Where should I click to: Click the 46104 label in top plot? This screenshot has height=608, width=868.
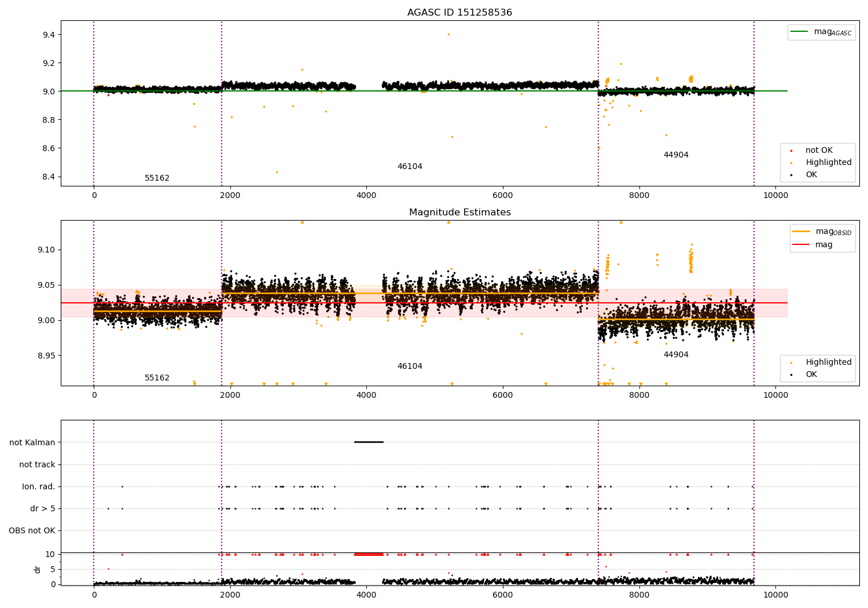click(410, 167)
